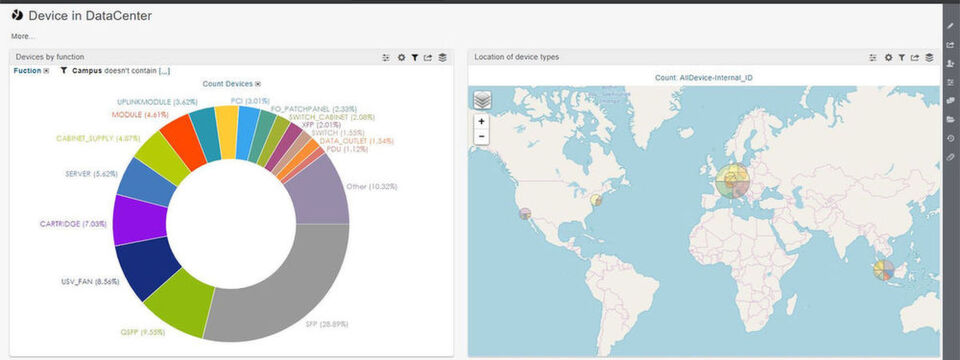Click layers stack icon in Location of device types header
The width and height of the screenshot is (960, 360).
[x=929, y=58]
